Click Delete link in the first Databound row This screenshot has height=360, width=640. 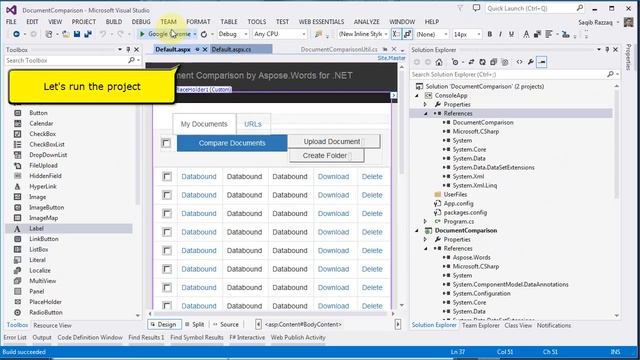[x=372, y=177]
